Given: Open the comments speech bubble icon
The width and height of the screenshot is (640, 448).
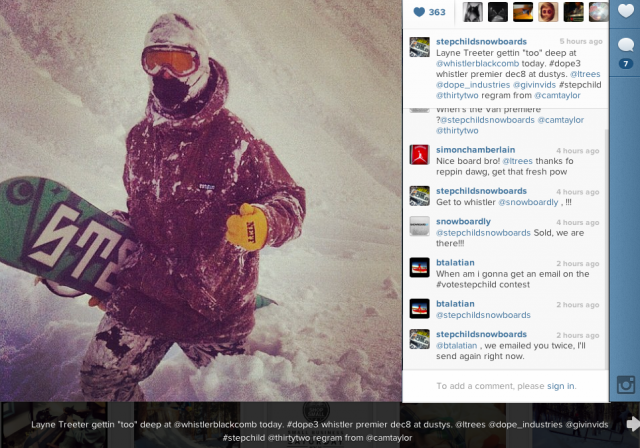Looking at the screenshot, I should (625, 44).
